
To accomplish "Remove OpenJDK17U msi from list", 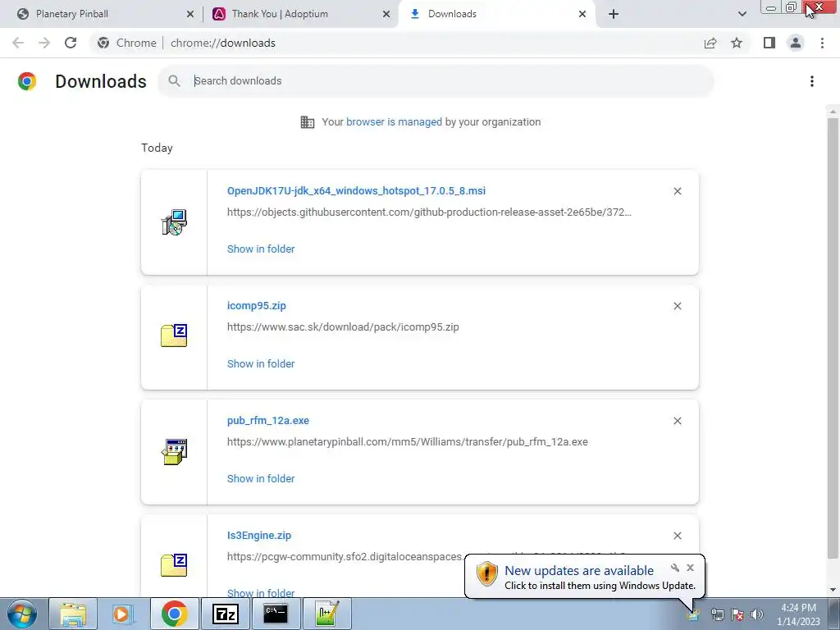I will [677, 191].
